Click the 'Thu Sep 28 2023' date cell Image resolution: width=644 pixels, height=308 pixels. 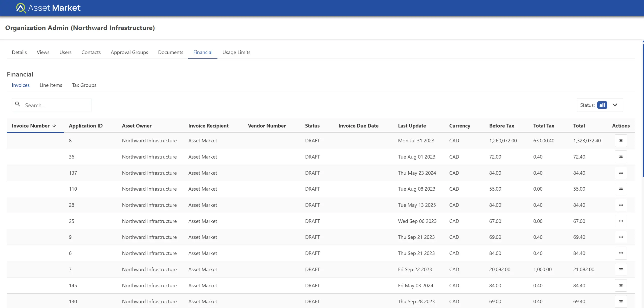point(416,301)
